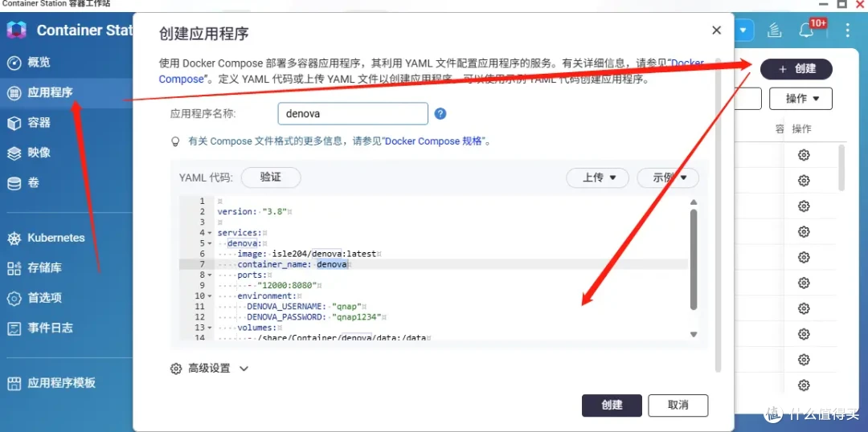This screenshot has width=868, height=432.
Task: Expand 高级设置 advanced settings
Action: [210, 369]
